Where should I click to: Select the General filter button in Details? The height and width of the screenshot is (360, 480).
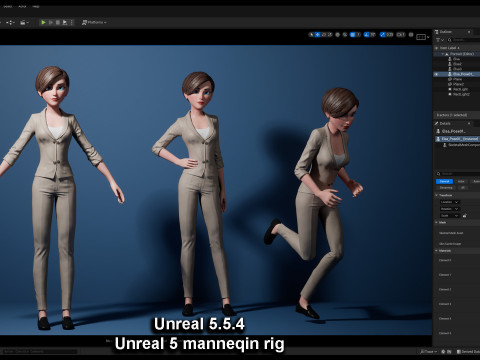(444, 181)
